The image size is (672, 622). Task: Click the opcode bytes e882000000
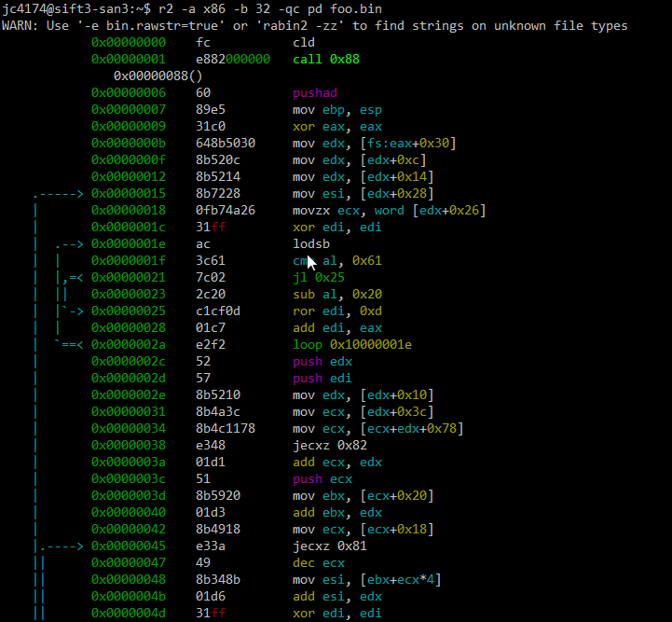pyautogui.click(x=233, y=59)
